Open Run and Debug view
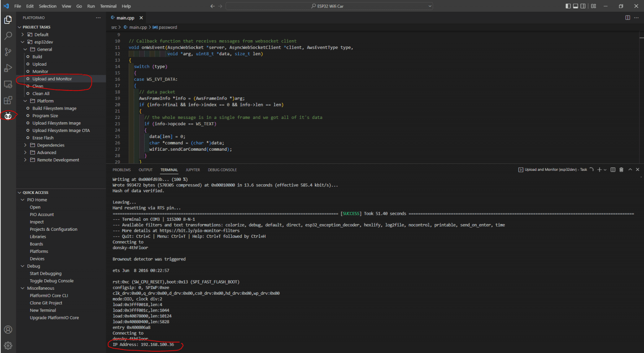The height and width of the screenshot is (353, 644). point(8,68)
